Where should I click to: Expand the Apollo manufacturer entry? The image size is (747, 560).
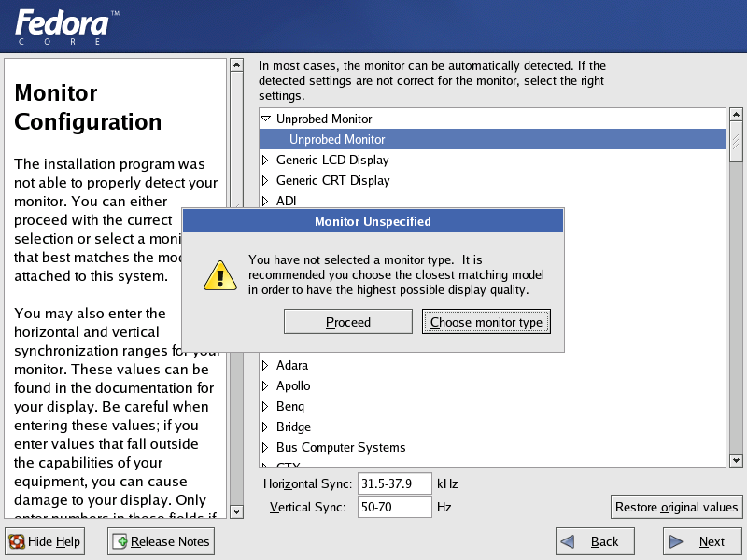pos(265,385)
